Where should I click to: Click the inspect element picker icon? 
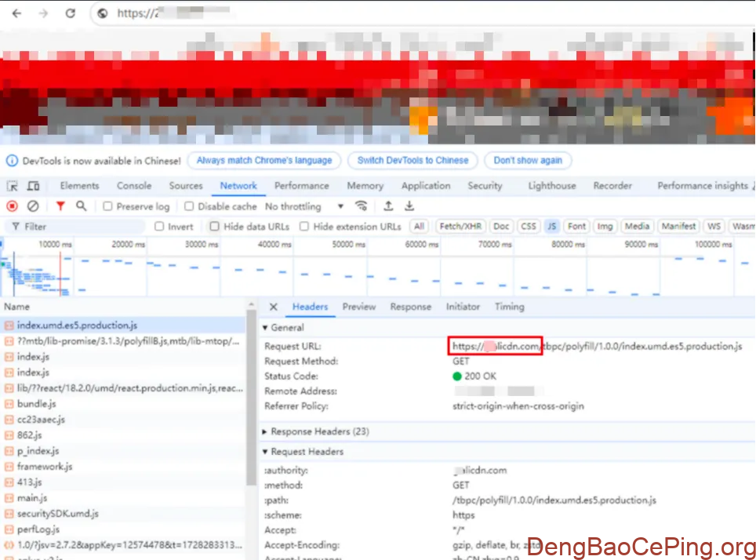click(13, 186)
